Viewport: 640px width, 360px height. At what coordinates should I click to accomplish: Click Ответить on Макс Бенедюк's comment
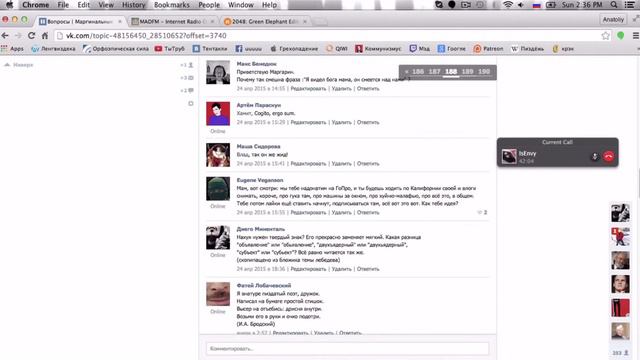pos(368,89)
